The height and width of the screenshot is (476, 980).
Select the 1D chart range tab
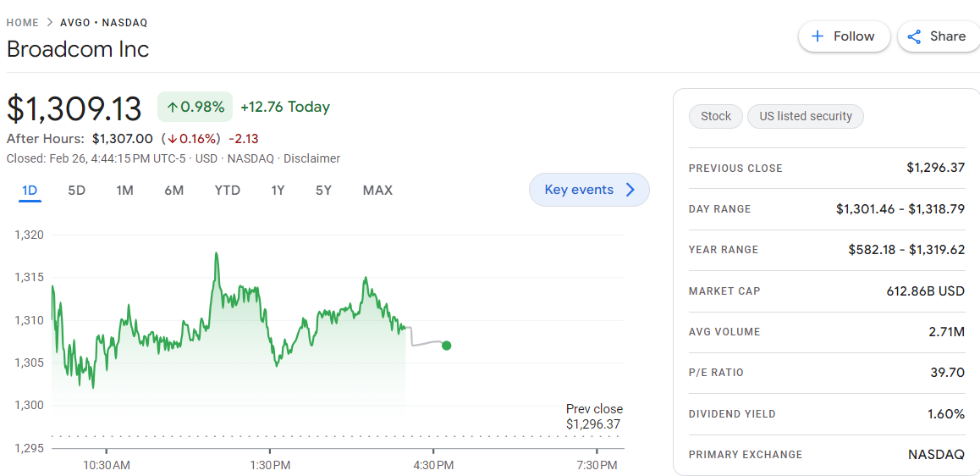click(x=30, y=191)
